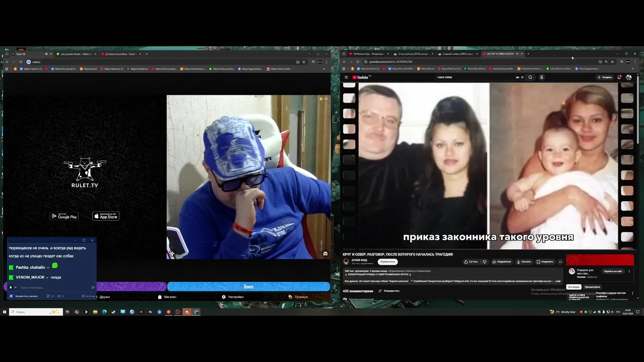
Task: Open new tab in rulet.tv window
Action: tap(146, 54)
